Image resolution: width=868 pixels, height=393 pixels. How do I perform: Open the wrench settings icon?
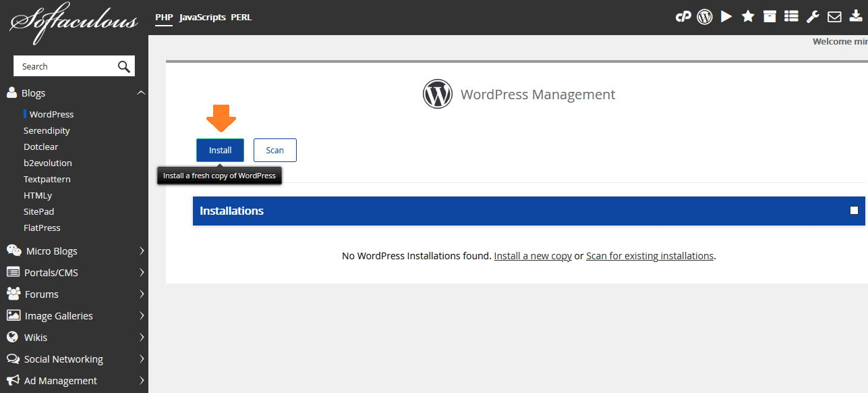click(813, 17)
